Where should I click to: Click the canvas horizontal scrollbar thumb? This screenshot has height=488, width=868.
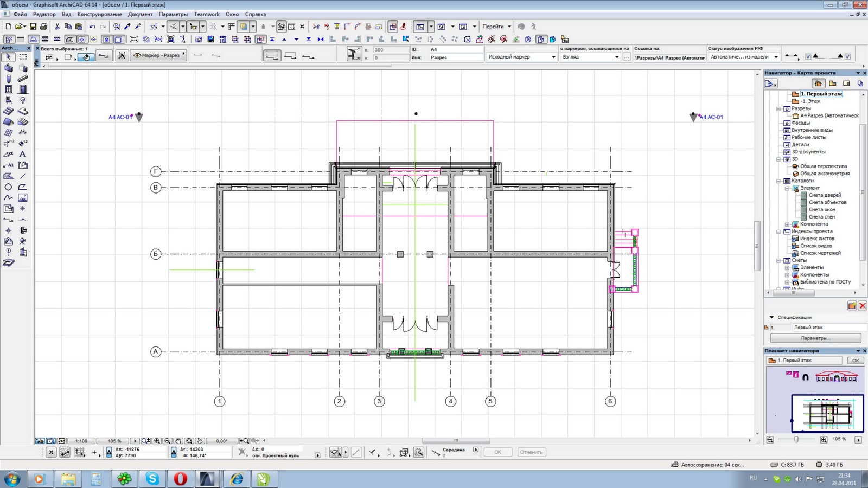pos(456,441)
